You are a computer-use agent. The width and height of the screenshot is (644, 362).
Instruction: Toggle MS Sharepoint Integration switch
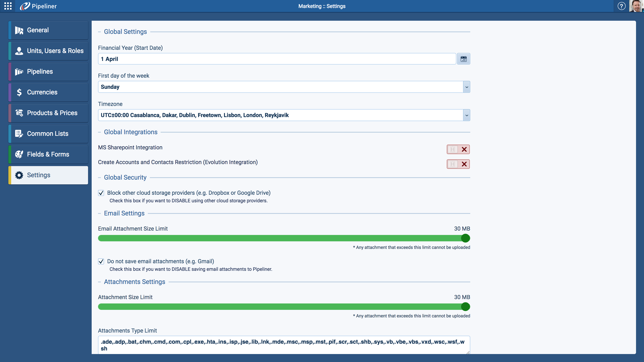tap(458, 149)
